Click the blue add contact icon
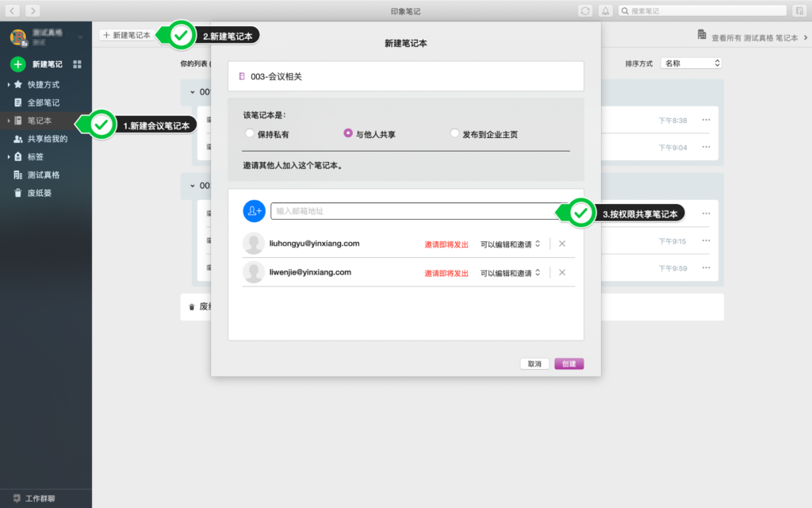 tap(254, 211)
